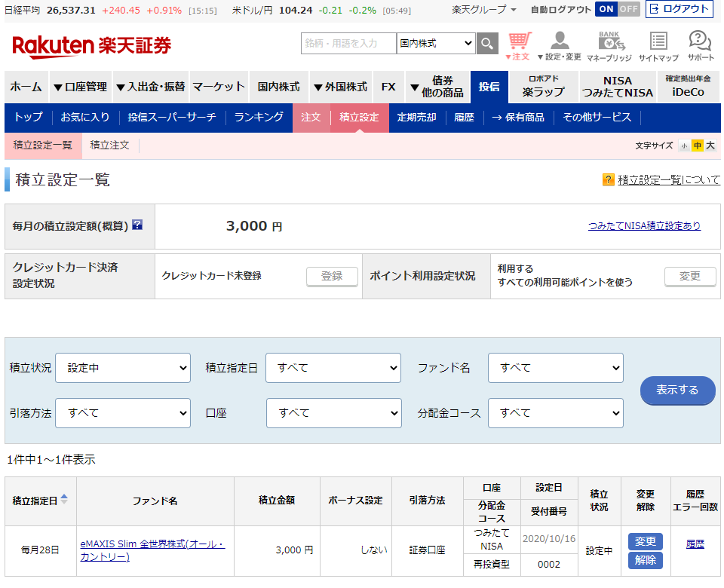
Task: Expand the 口座管理 menu
Action: (x=81, y=87)
